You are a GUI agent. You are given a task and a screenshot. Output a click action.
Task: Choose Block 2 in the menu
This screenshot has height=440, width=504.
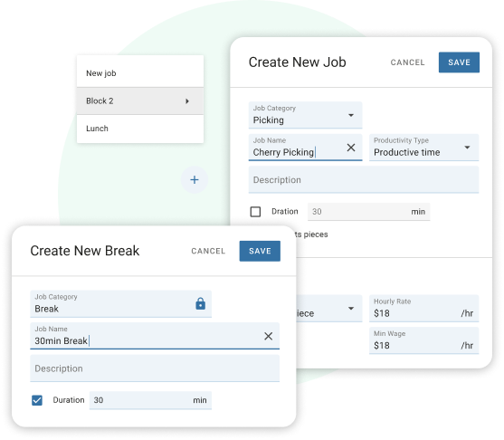140,100
